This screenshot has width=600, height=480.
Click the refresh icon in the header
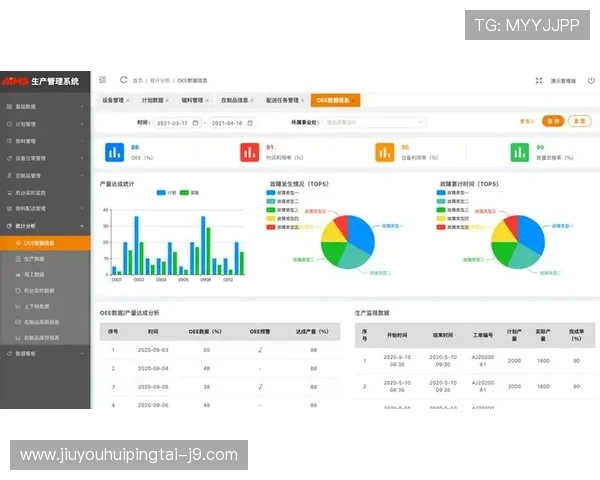tap(123, 80)
